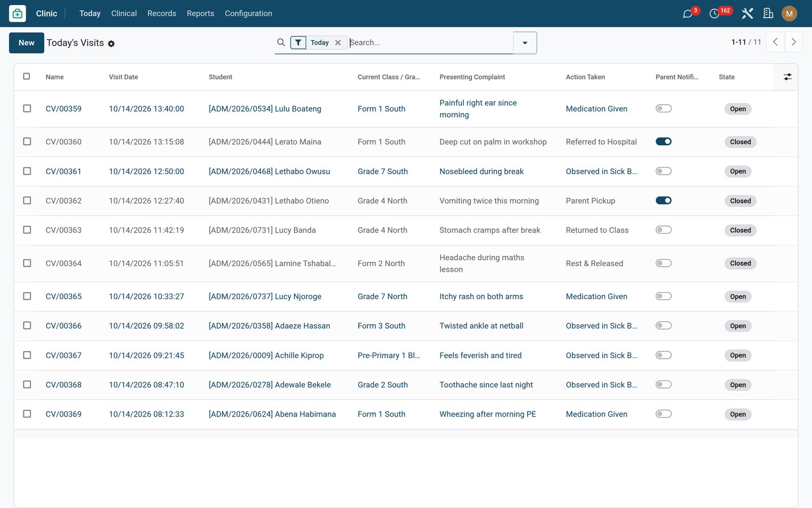Sort by the State column header
This screenshot has height=508, width=812.
point(727,77)
